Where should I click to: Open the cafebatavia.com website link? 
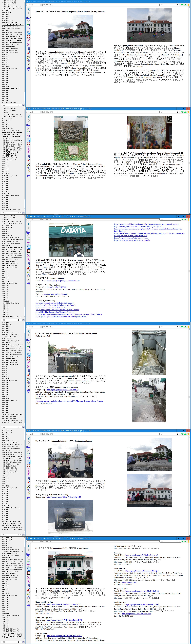click(55, 294)
